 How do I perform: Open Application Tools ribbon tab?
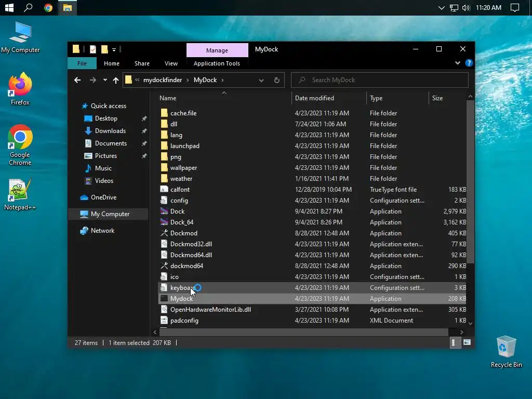pos(217,63)
